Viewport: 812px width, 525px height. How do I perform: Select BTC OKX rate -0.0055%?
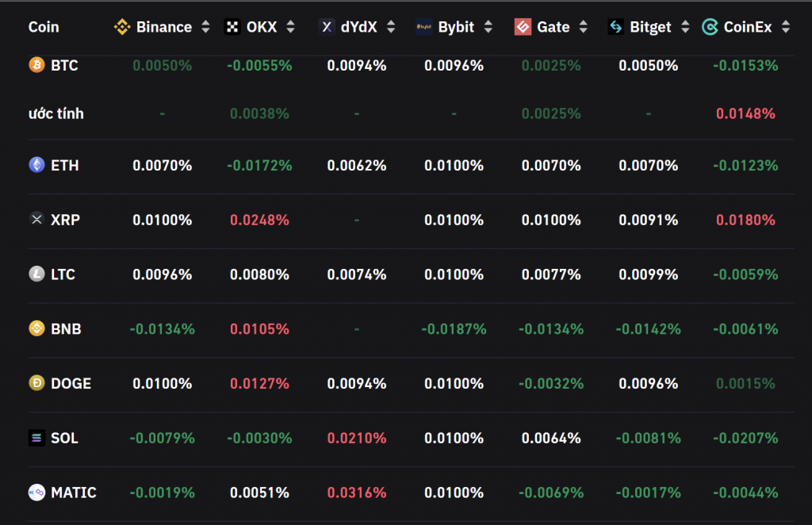[x=259, y=65]
